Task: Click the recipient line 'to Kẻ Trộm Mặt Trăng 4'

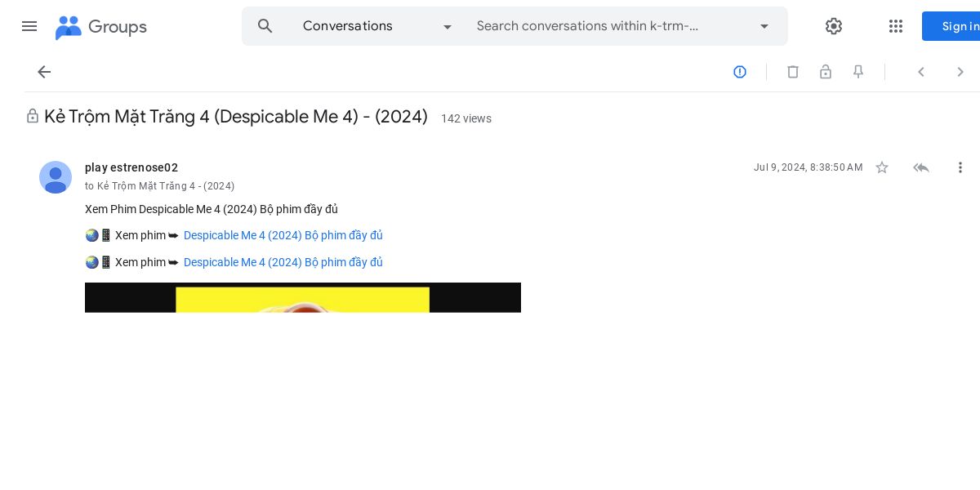Action: 160,186
